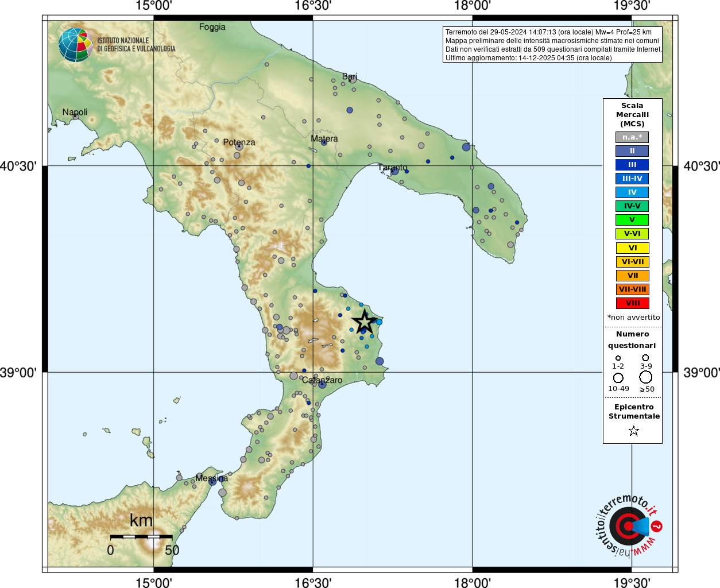Click the light blue IV swatch
720x588 pixels.
632,192
